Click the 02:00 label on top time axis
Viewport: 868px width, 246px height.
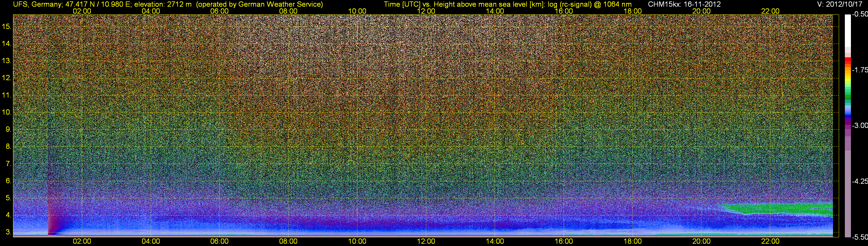(82, 11)
